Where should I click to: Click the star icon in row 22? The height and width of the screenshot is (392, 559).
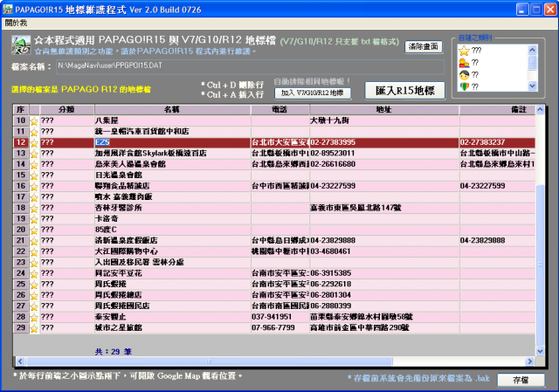(x=34, y=252)
